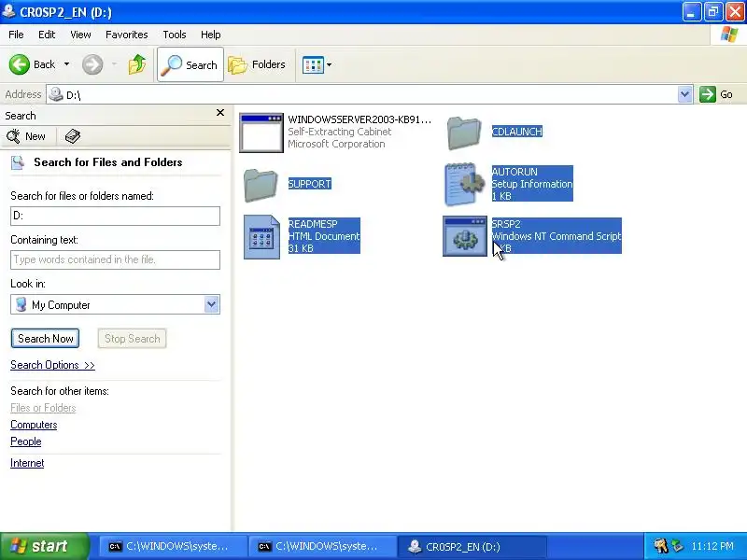This screenshot has height=560, width=747.
Task: Click the SUPPORT folder name label
Action: 310,184
